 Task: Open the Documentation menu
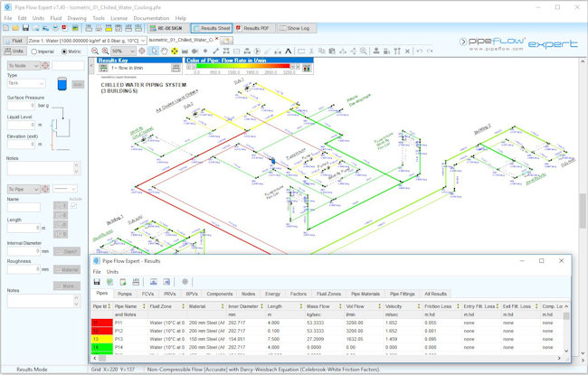pos(151,18)
